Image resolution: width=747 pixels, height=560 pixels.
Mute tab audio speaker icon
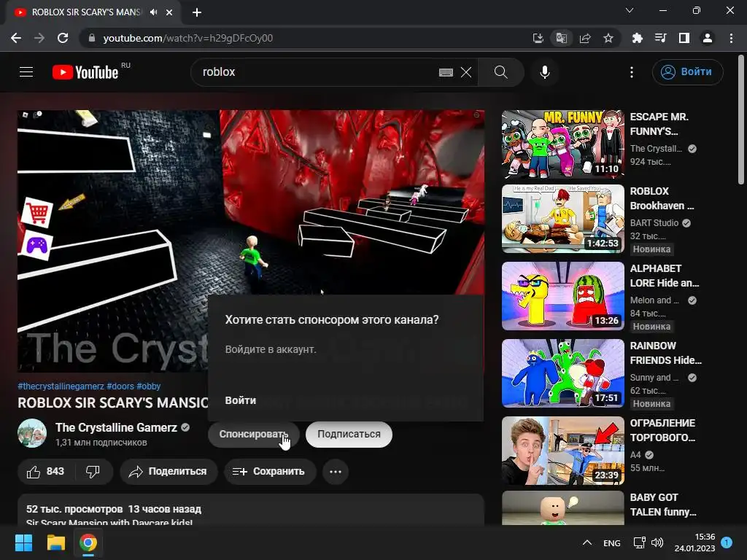coord(153,12)
